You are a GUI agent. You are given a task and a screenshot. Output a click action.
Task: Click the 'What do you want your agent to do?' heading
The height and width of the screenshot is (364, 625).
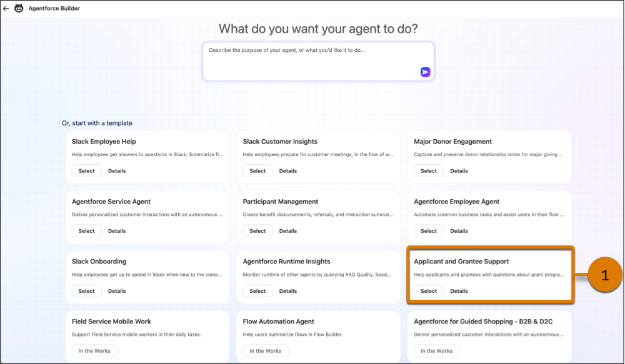[x=318, y=29]
